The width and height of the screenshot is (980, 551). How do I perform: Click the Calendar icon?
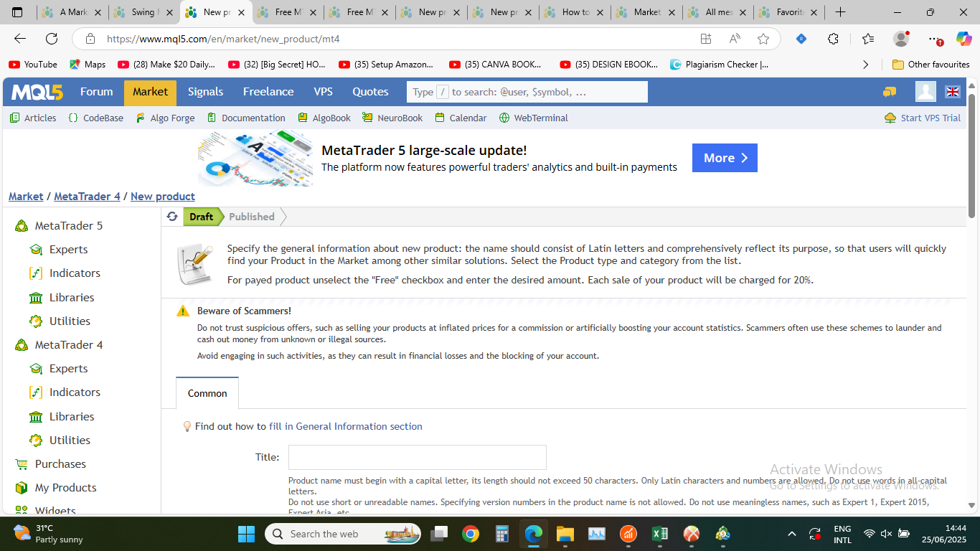coord(440,118)
